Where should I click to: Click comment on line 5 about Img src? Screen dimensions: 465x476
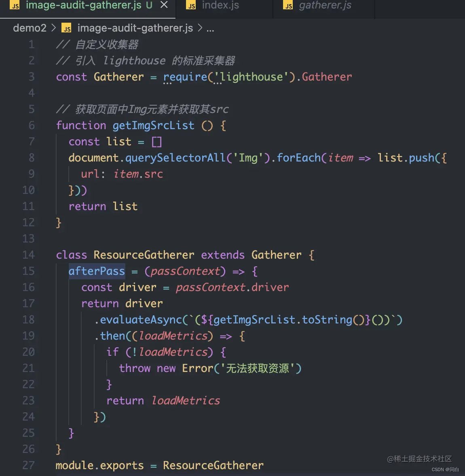(142, 109)
